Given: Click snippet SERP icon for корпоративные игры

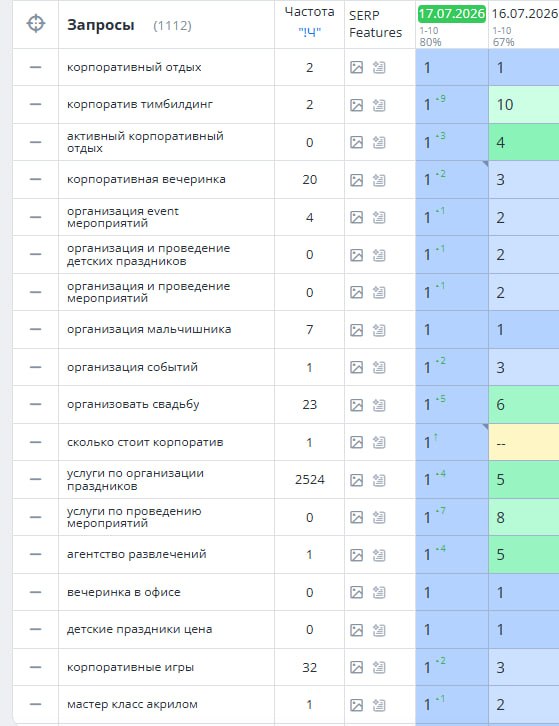Looking at the screenshot, I should [x=379, y=667].
